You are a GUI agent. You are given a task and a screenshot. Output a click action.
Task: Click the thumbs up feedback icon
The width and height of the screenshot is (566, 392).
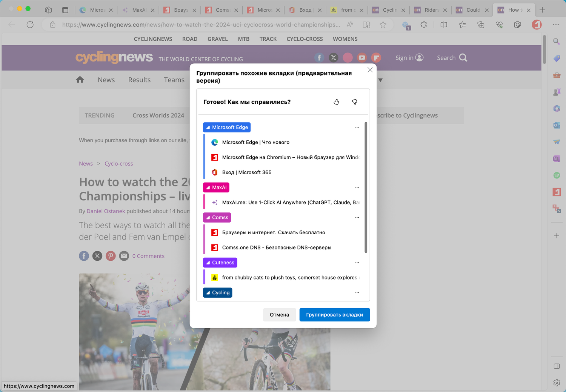(x=336, y=102)
